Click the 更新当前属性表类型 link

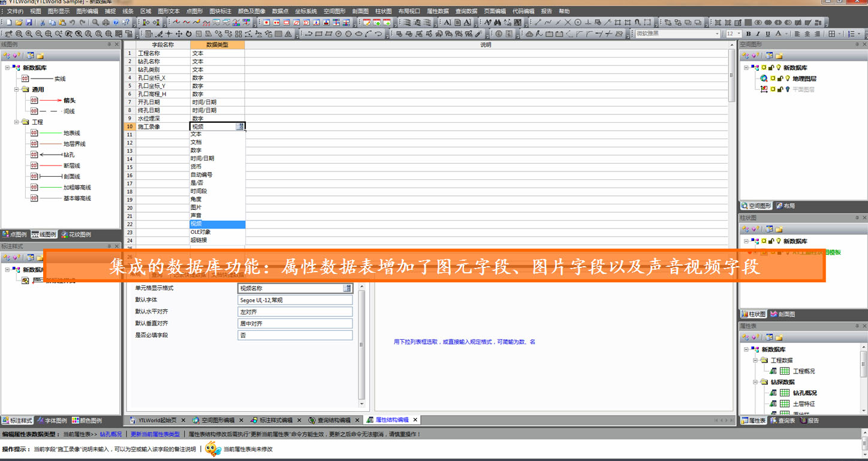155,434
